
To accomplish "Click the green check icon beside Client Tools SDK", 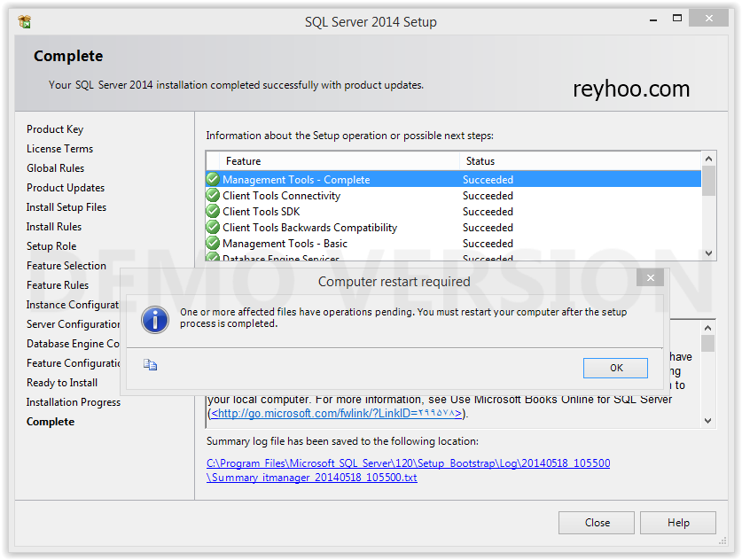I will pos(213,212).
